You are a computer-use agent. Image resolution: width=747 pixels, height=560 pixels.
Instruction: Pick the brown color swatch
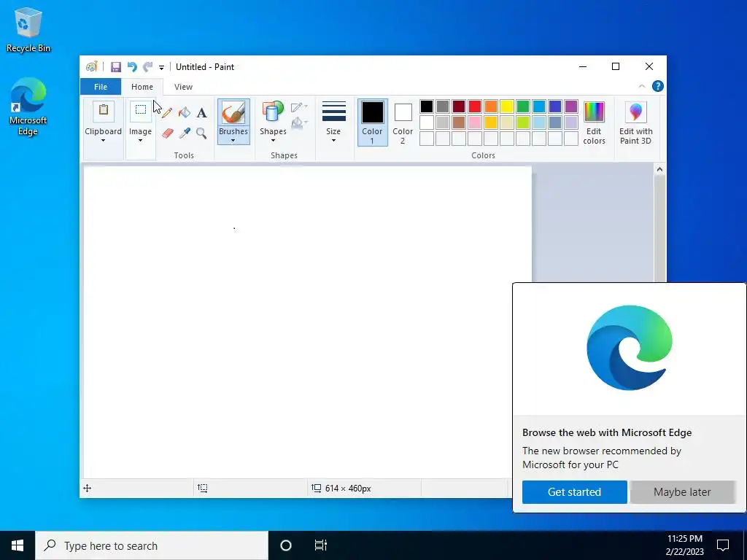click(459, 122)
